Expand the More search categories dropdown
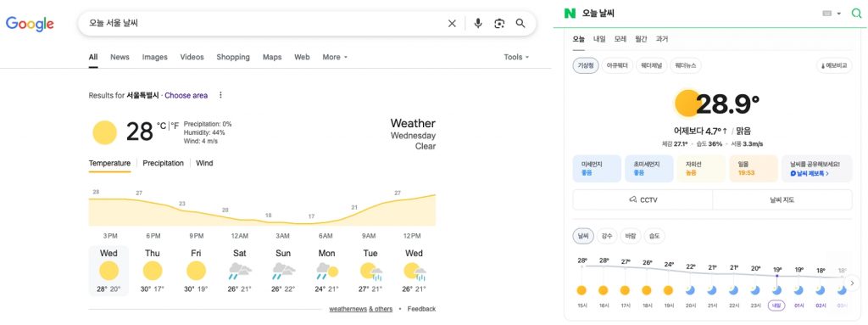Viewport: 868px width, 325px height. pyautogui.click(x=335, y=57)
